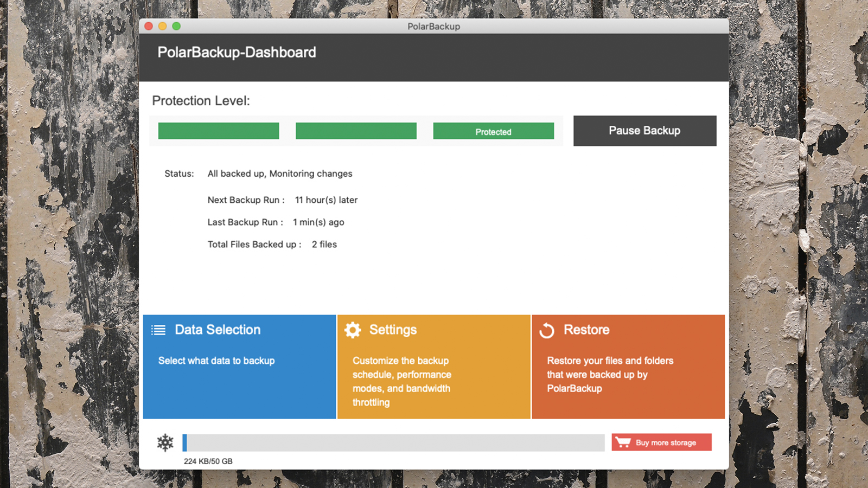Image resolution: width=868 pixels, height=488 pixels.
Task: Click 'Total Files Backed up :' label
Action: [254, 245]
